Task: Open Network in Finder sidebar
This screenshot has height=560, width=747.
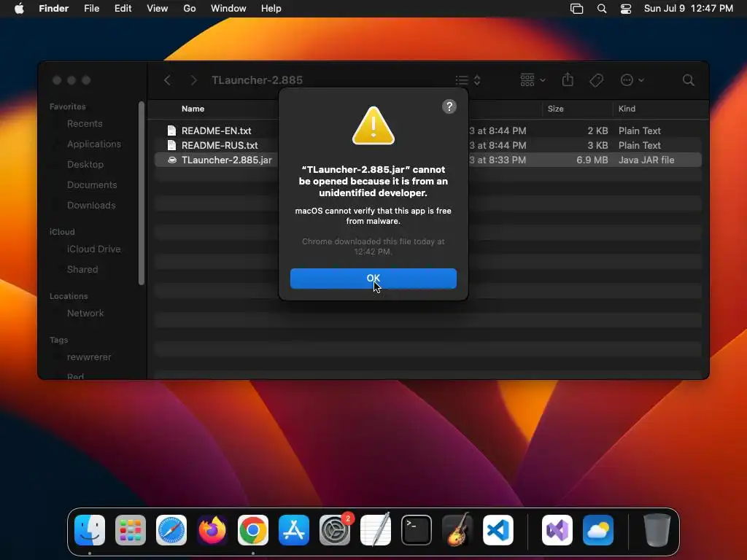Action: click(85, 314)
